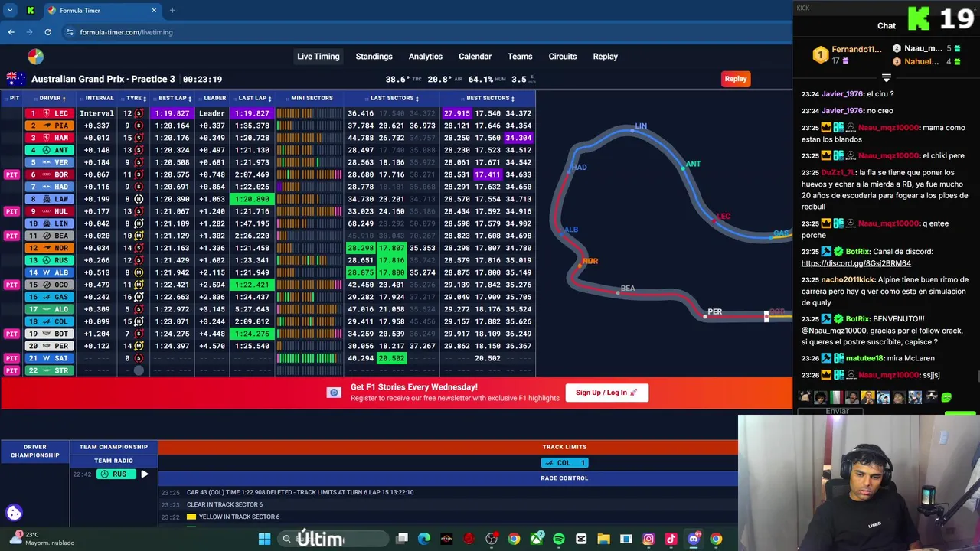Open Task View in taskbar
This screenshot has height=551, width=980.
[402, 539]
